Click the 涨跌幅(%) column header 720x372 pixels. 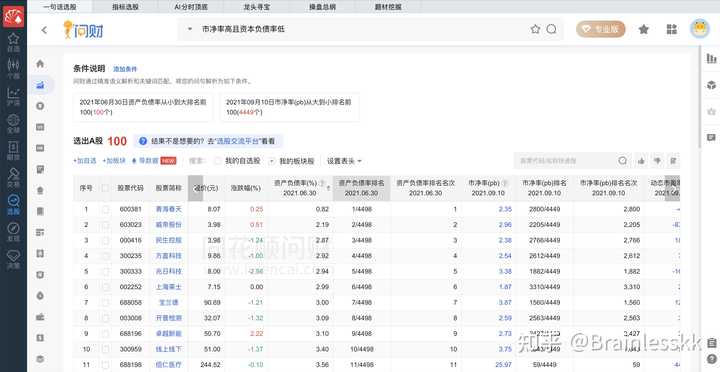pyautogui.click(x=245, y=188)
